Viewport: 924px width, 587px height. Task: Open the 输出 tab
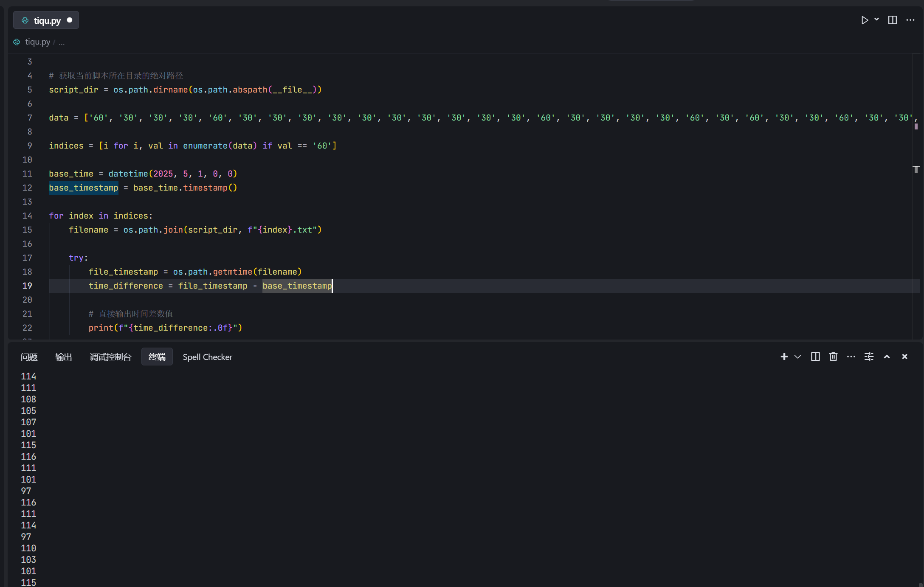tap(63, 357)
